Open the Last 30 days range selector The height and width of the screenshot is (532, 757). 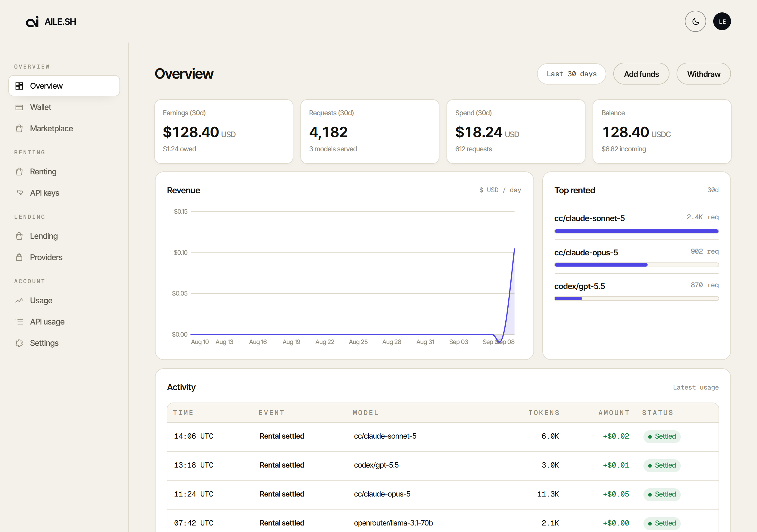tap(571, 74)
